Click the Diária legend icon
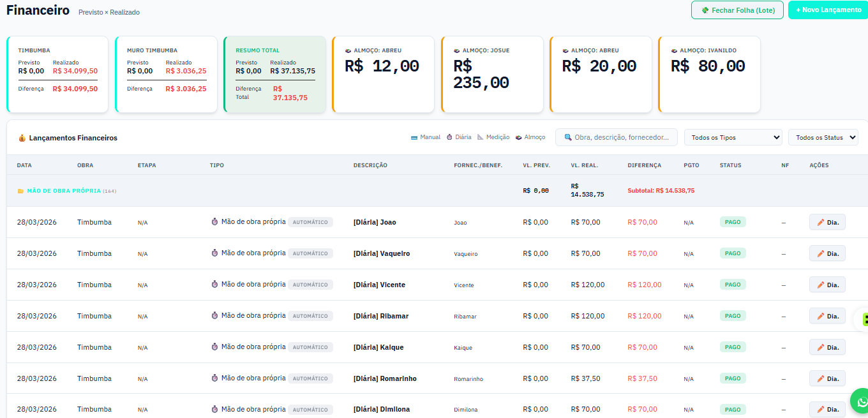This screenshot has height=418, width=868. point(449,137)
